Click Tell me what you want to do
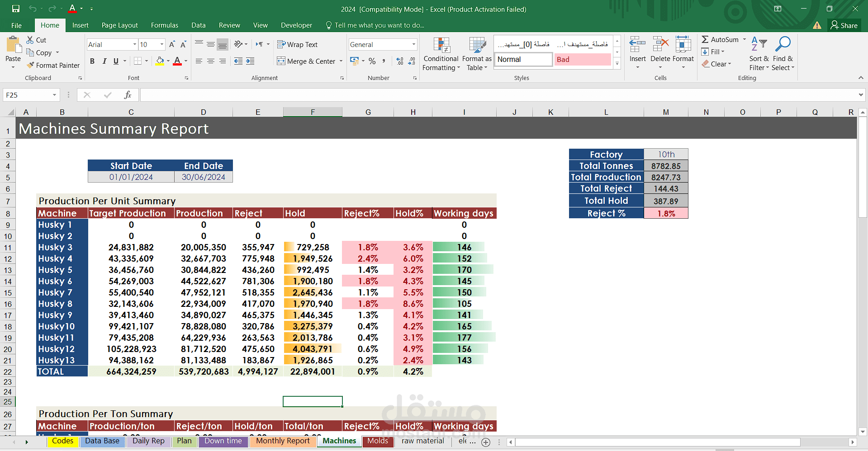 point(375,25)
